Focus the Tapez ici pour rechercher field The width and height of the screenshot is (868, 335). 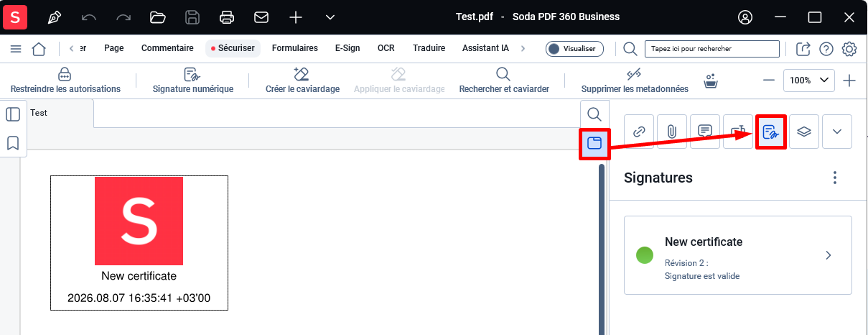711,48
